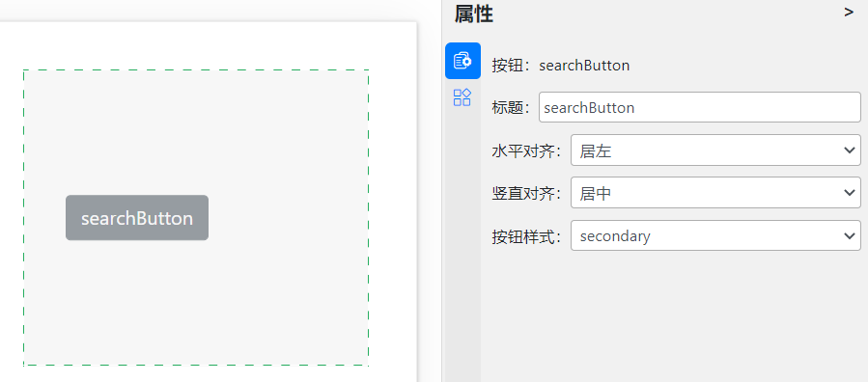Open the property settings sidebar tab
868x382 pixels.
pyautogui.click(x=462, y=61)
